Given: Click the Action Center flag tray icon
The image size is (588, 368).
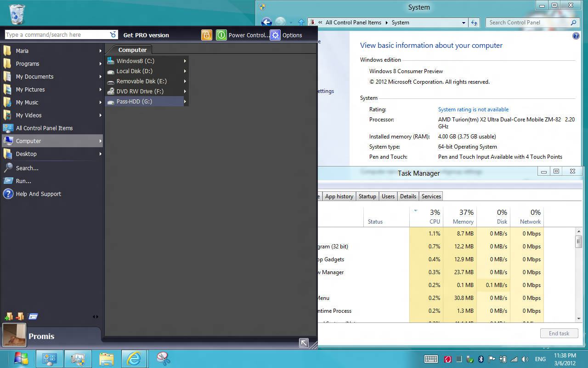Looking at the screenshot, I should pyautogui.click(x=492, y=359).
